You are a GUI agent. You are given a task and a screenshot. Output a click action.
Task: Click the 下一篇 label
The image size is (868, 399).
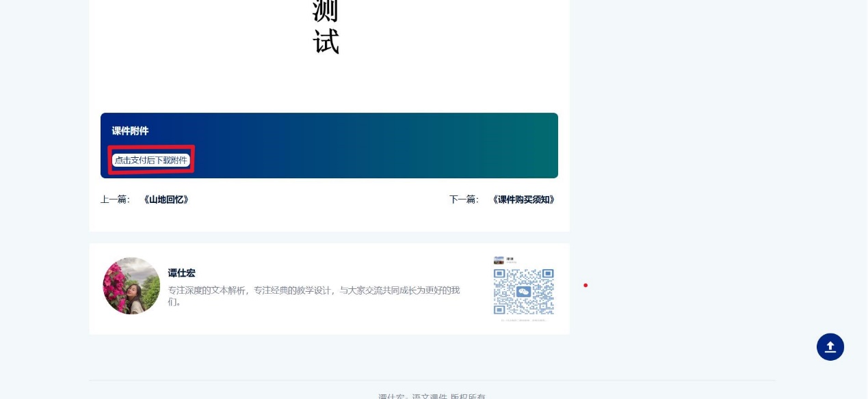464,199
